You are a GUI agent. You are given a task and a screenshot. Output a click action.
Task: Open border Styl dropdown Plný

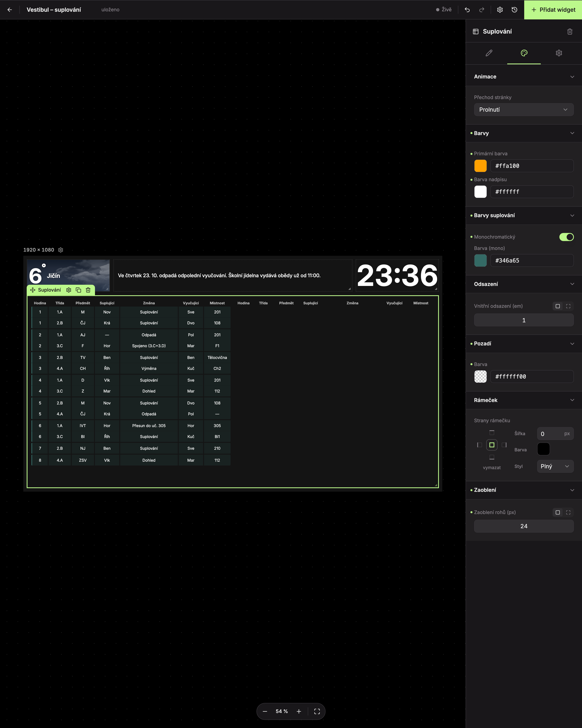coord(555,466)
